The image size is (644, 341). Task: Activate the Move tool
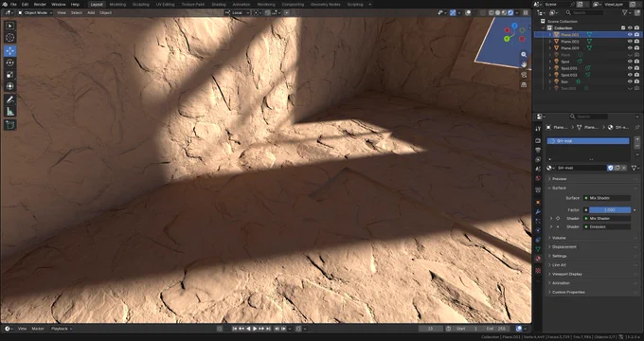pyautogui.click(x=9, y=51)
